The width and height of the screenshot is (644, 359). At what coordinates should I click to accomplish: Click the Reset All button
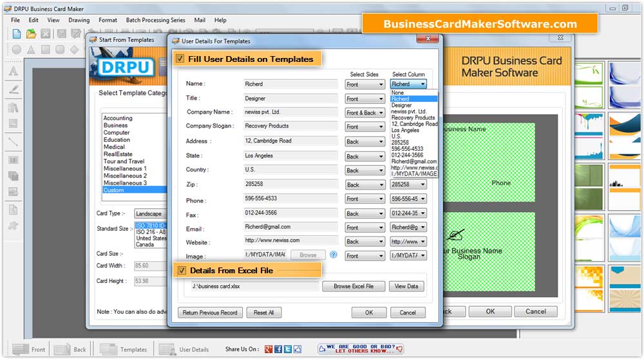click(x=263, y=313)
